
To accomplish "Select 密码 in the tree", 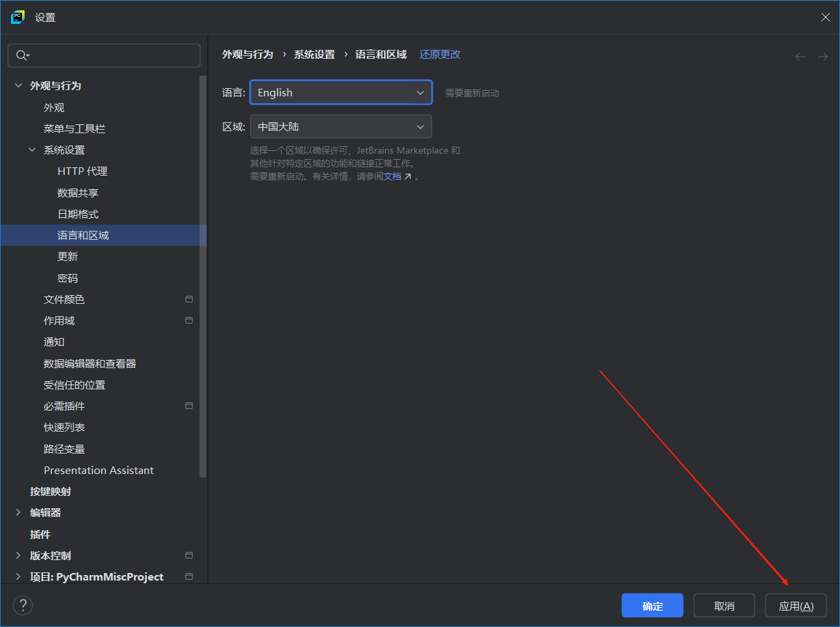I will (68, 278).
